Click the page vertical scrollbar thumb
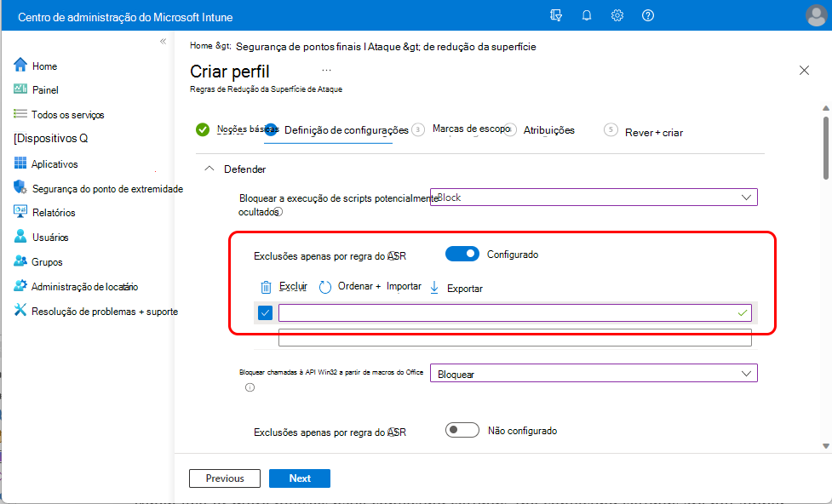832x504 pixels. pyautogui.click(x=826, y=147)
